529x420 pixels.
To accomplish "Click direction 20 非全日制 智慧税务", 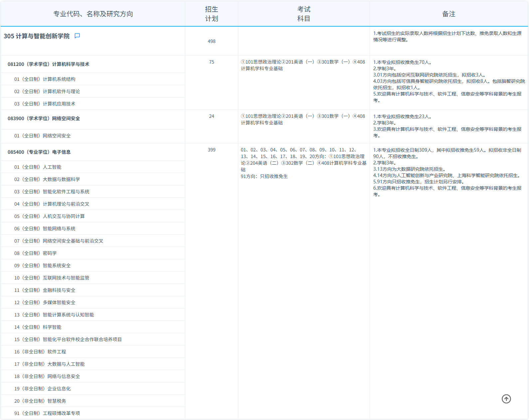I will (40, 401).
